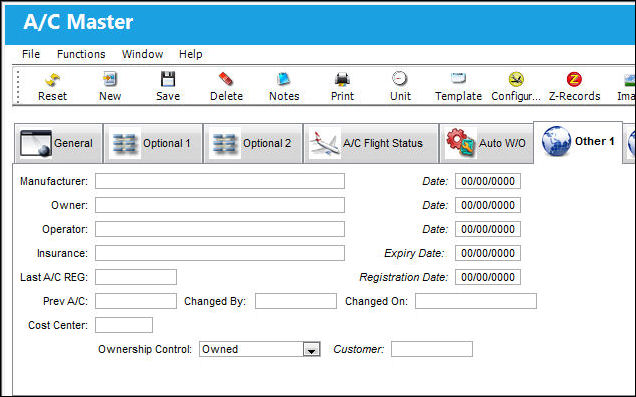The height and width of the screenshot is (397, 636).
Task: Click the 'Cost Center:' label
Action: click(58, 325)
